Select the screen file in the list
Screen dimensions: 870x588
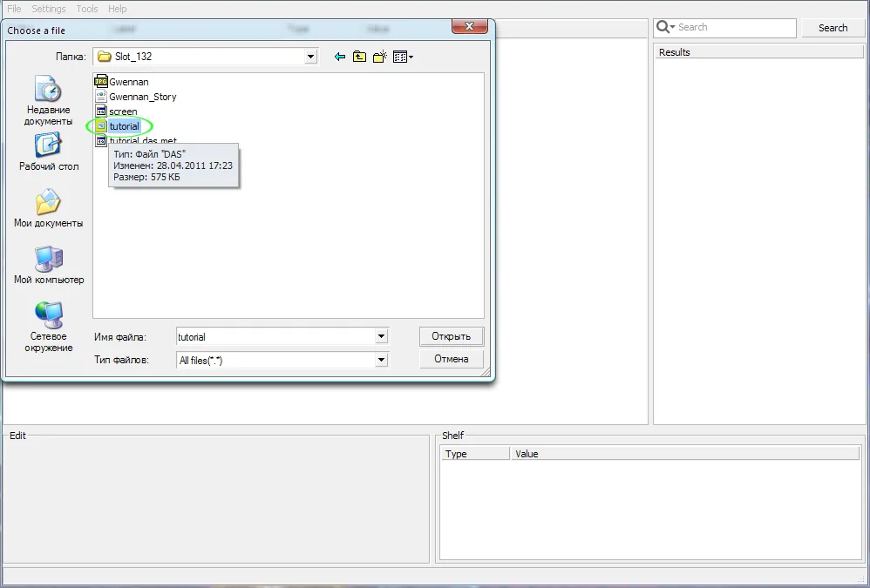(123, 112)
